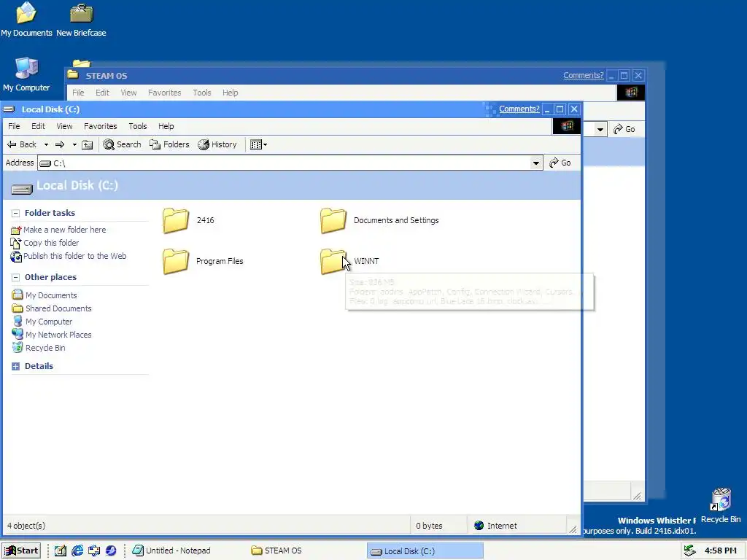Viewport: 747px width, 560px height.
Task: Go back using the Back arrow
Action: [x=22, y=145]
